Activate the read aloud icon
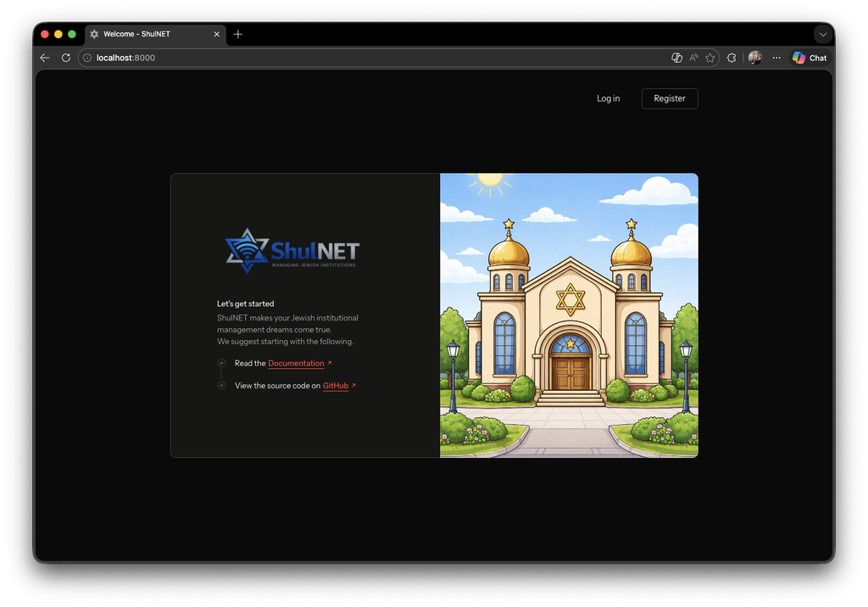 693,58
